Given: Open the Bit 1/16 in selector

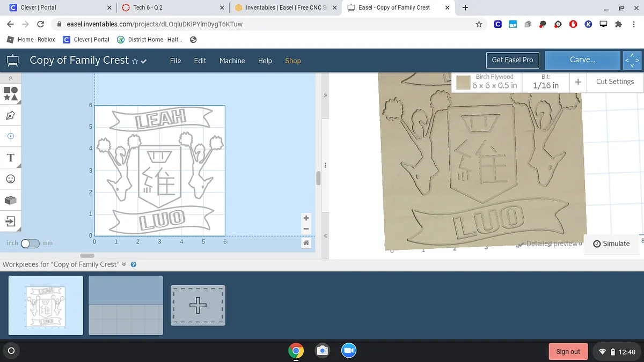Looking at the screenshot, I should click(x=545, y=82).
